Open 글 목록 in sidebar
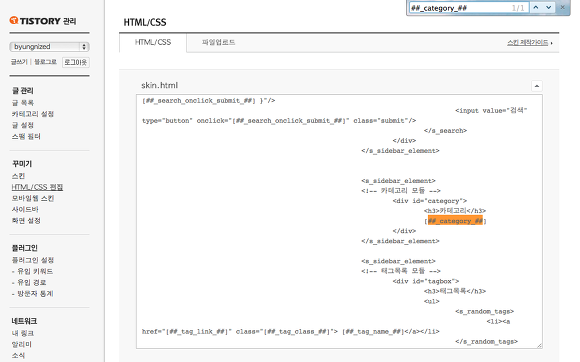Viewport: 580px width, 362px height. [x=23, y=102]
